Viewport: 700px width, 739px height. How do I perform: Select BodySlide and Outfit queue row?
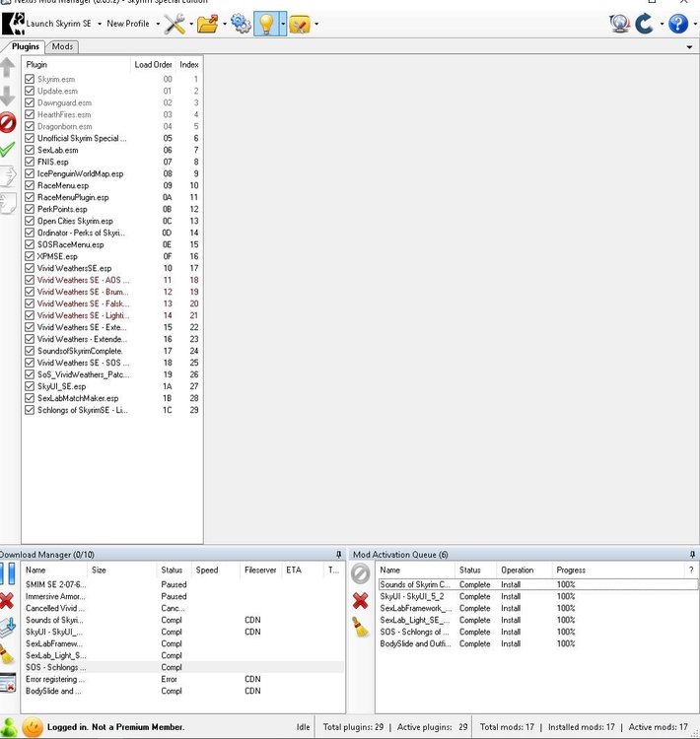(537, 643)
